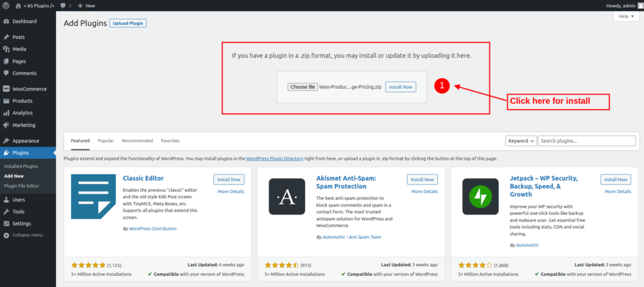
Task: Click the Tools wrench icon in sidebar
Action: point(6,211)
